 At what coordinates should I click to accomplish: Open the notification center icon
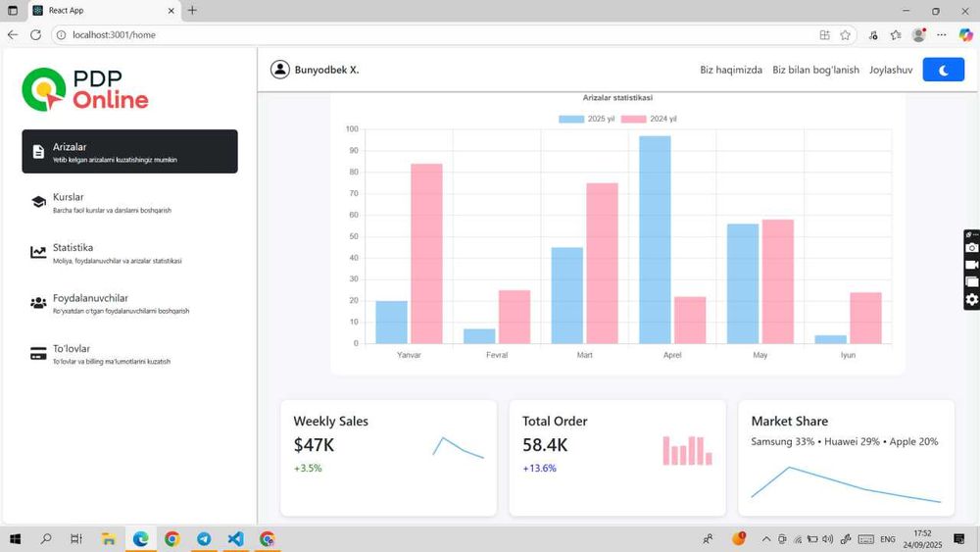[x=959, y=539]
